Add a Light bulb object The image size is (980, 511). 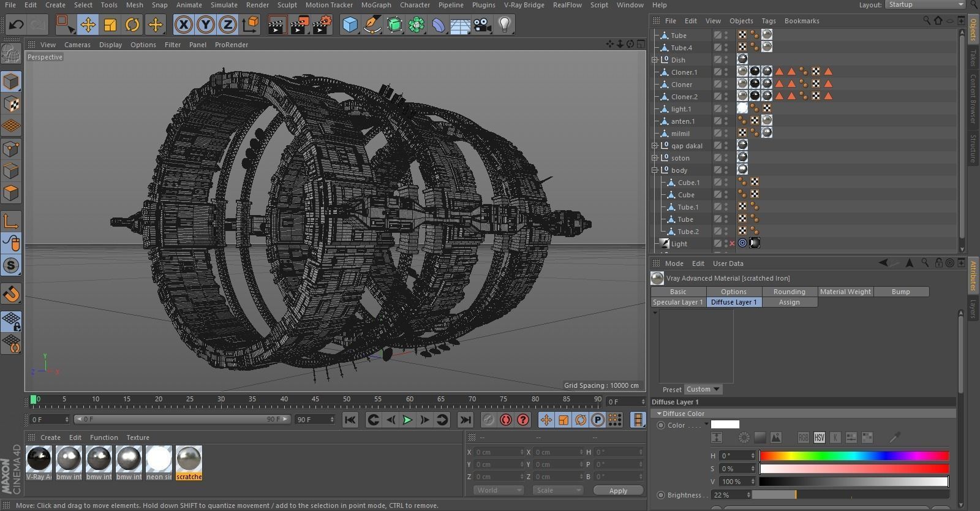point(504,25)
